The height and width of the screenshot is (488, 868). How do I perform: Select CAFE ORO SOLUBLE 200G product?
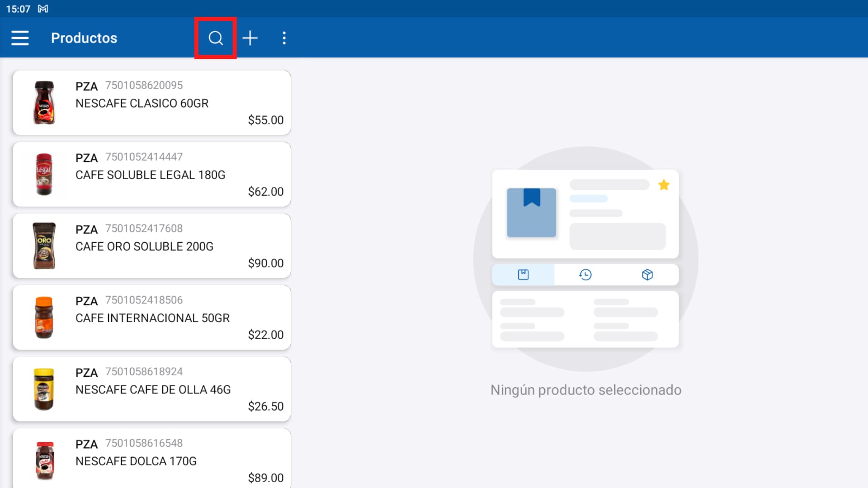point(151,246)
